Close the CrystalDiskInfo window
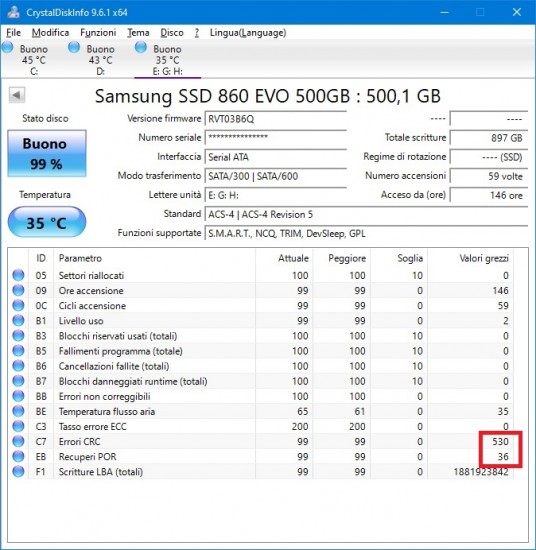The height and width of the screenshot is (550, 536). 516,12
